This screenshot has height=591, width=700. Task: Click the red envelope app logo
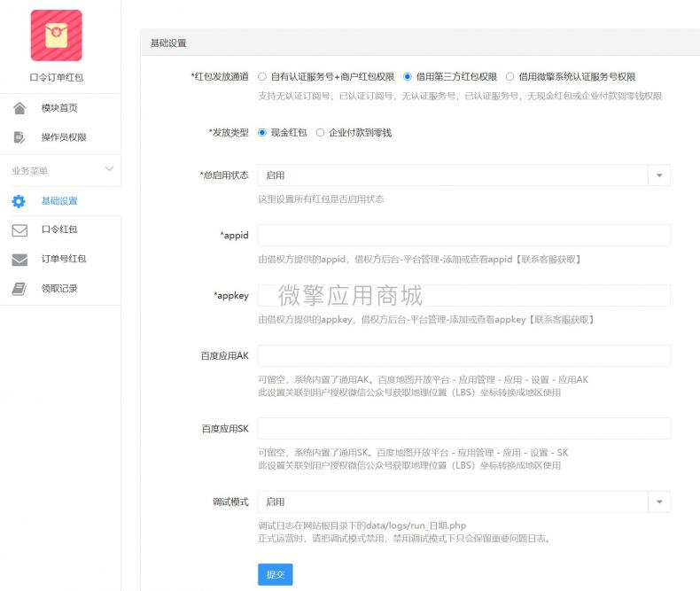[56, 35]
